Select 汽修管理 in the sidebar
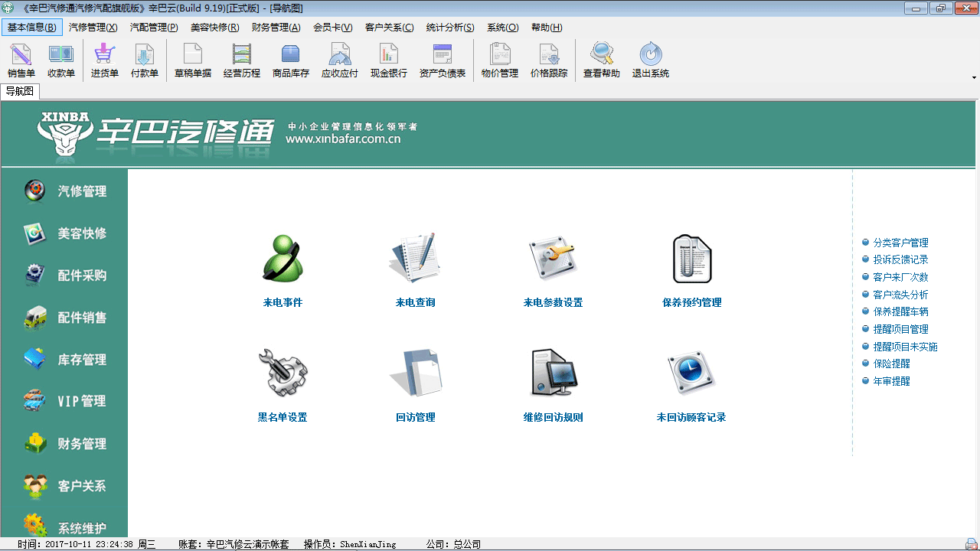The width and height of the screenshot is (980, 551). 65,191
